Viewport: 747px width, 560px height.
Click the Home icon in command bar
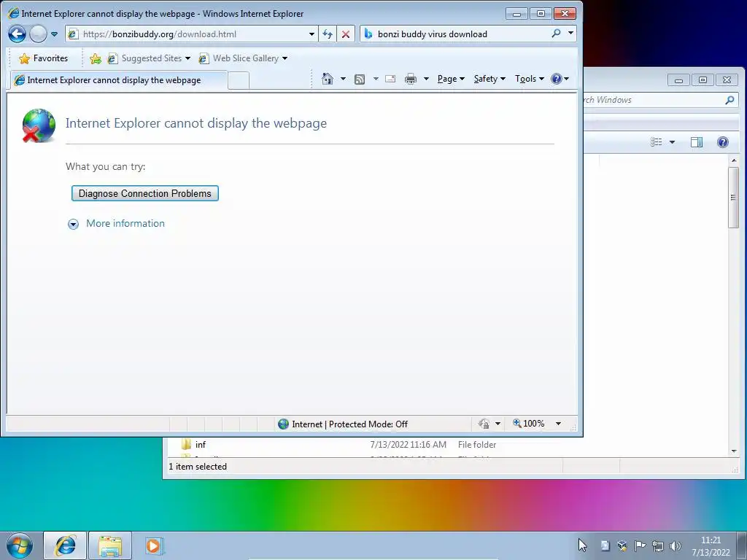(x=328, y=79)
